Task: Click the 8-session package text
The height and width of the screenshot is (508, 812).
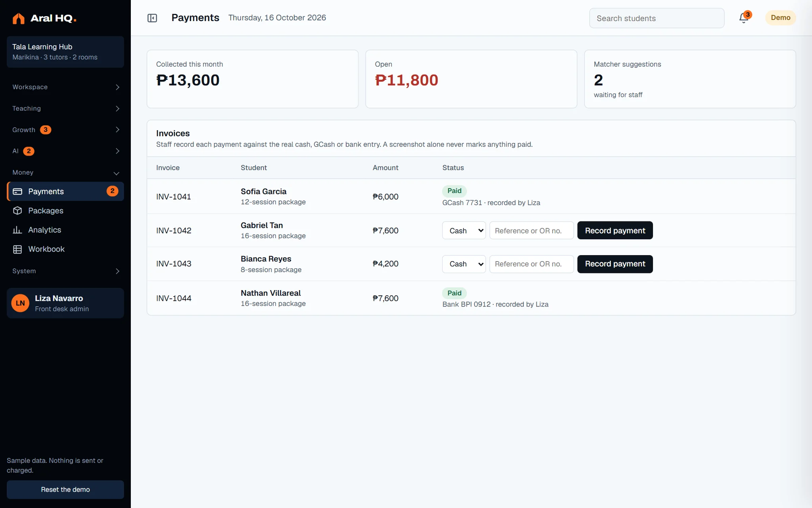Action: [271, 270]
